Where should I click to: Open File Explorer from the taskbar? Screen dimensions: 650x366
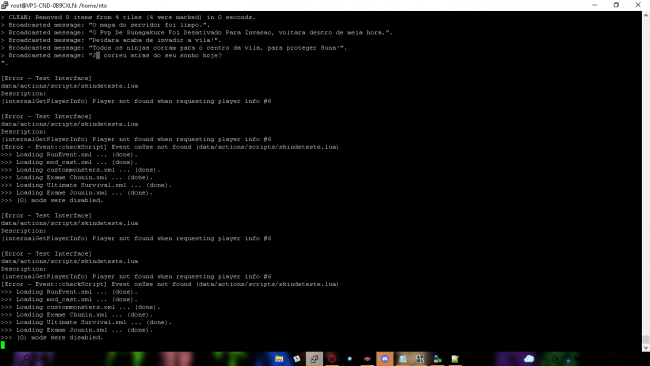[x=279, y=359]
